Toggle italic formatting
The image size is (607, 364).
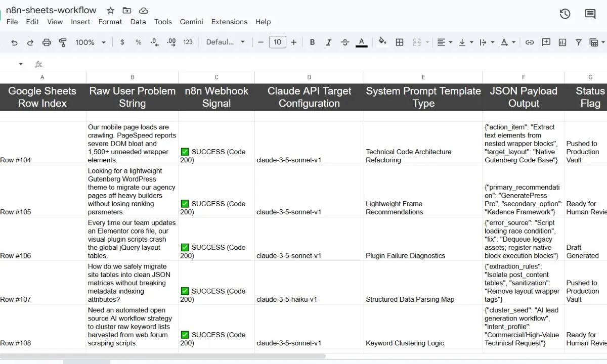329,42
